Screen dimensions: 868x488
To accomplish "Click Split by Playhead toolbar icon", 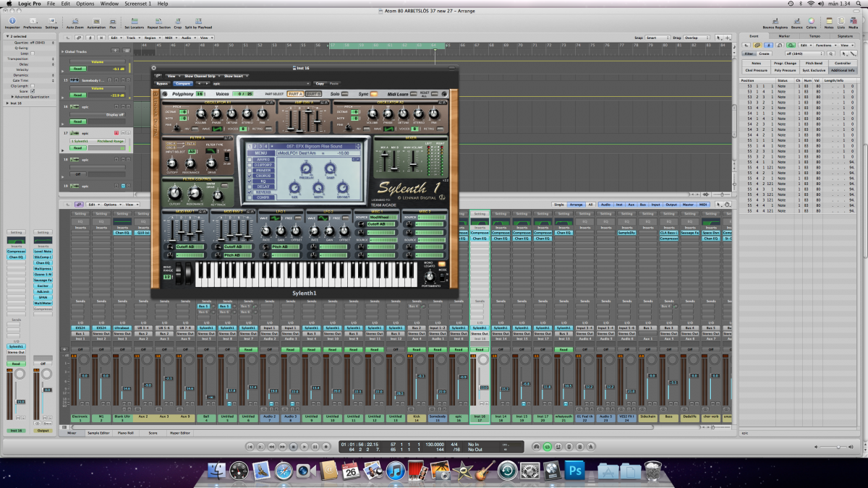I will (197, 23).
